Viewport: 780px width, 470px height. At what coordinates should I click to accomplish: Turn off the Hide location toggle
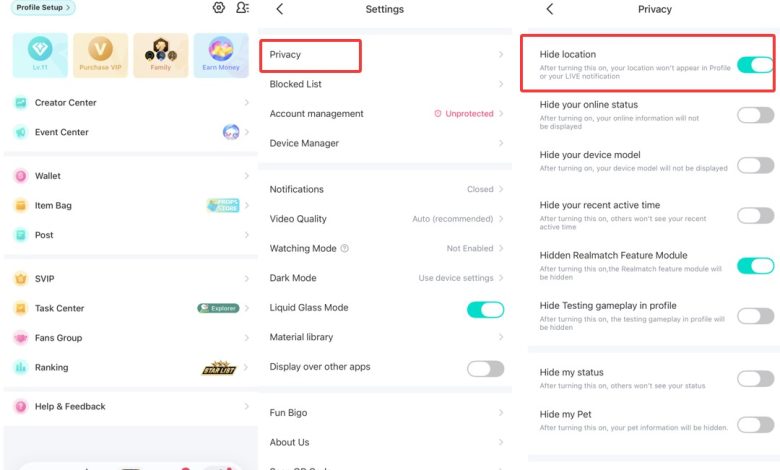tap(755, 65)
